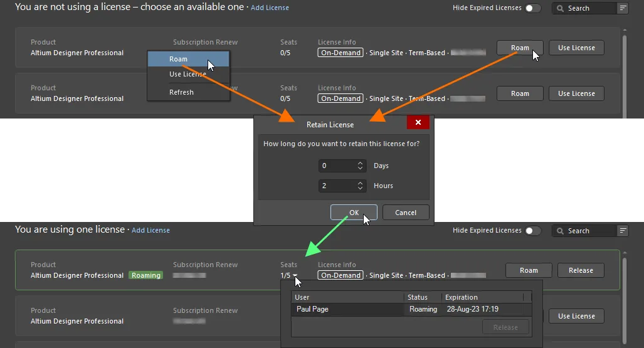
Task: Increase Hours with the up stepper arrow
Action: coord(360,183)
